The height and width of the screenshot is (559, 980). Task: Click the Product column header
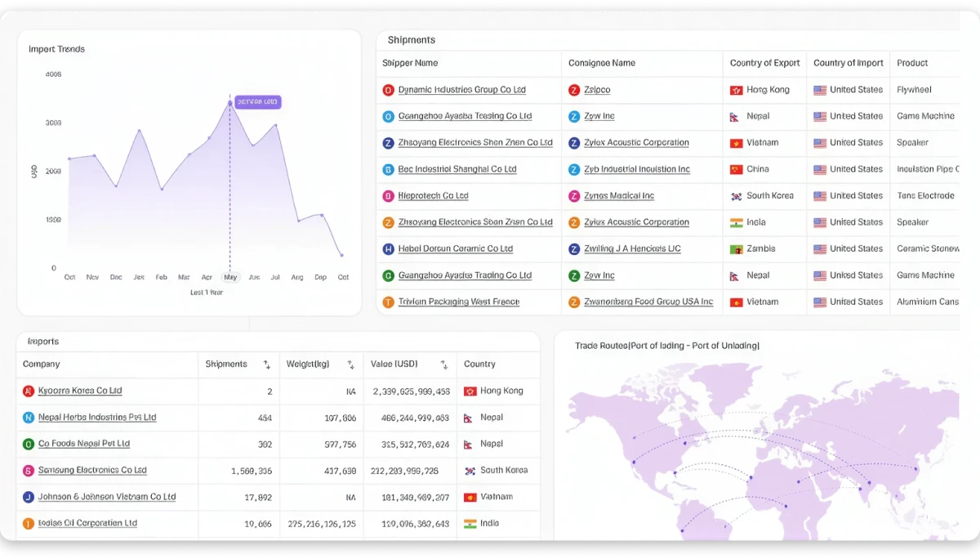pos(912,63)
